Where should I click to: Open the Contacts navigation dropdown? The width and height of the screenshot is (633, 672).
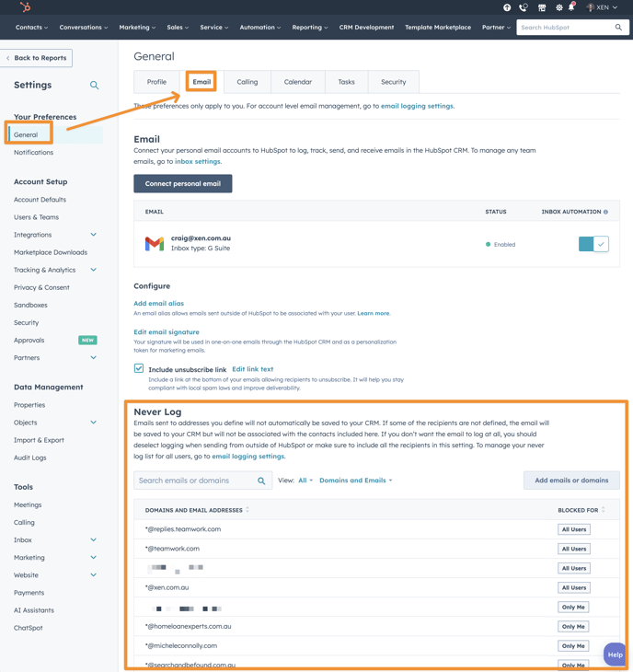click(x=31, y=27)
